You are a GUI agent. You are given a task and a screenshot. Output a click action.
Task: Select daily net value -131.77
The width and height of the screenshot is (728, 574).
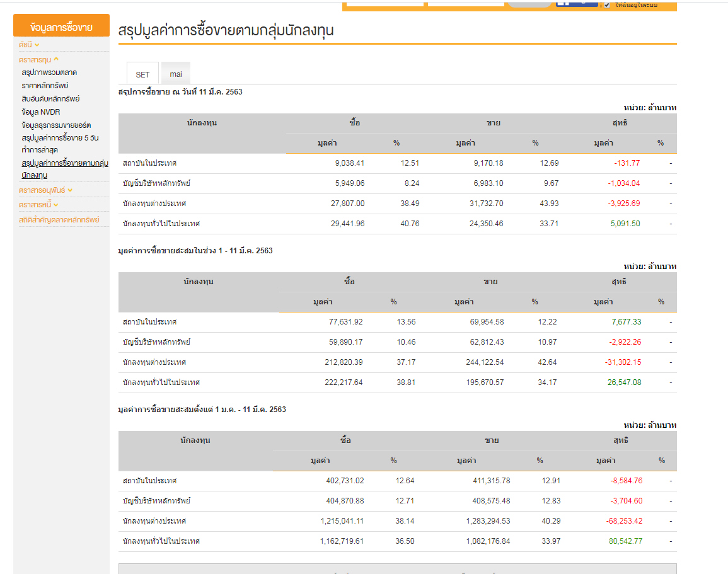click(627, 163)
